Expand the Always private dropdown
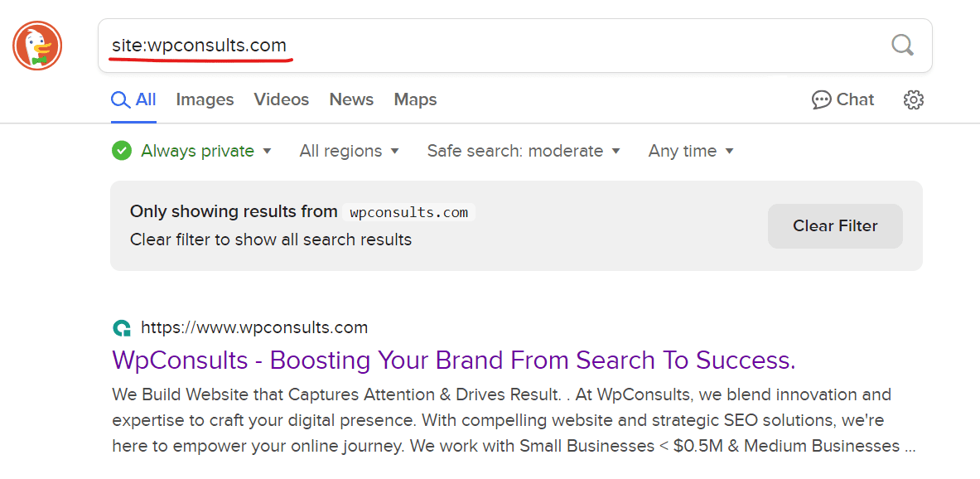 [x=267, y=151]
